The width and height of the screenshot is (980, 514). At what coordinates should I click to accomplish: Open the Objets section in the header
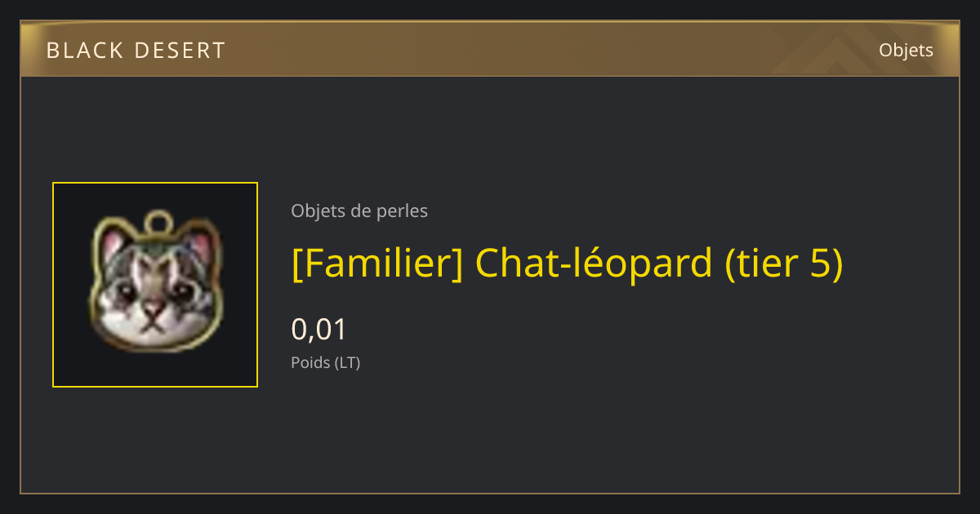point(906,50)
